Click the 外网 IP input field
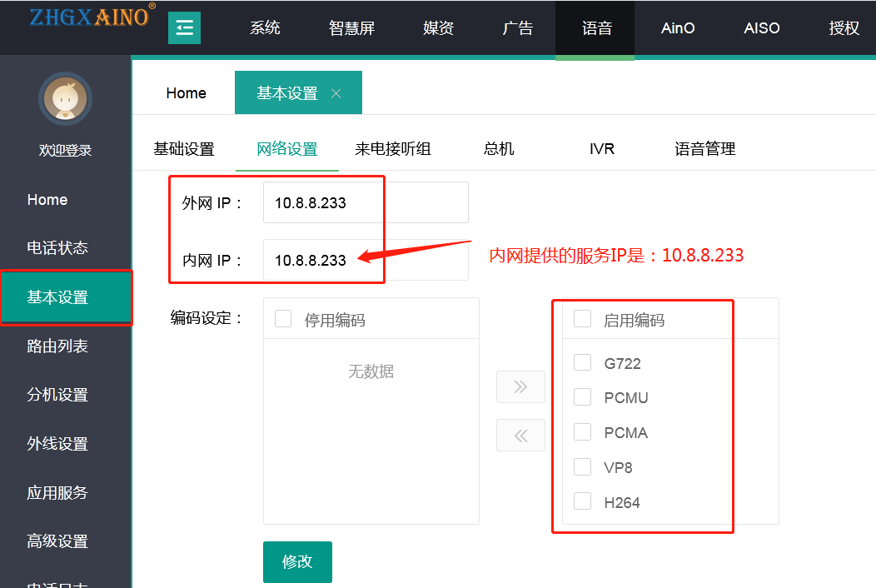The height and width of the screenshot is (588, 876). tap(366, 203)
